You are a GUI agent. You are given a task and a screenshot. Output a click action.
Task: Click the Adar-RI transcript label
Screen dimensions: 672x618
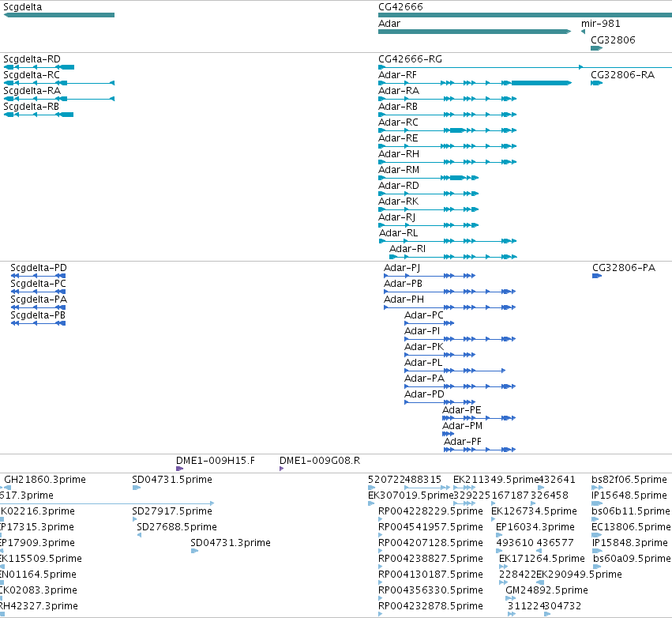click(407, 249)
